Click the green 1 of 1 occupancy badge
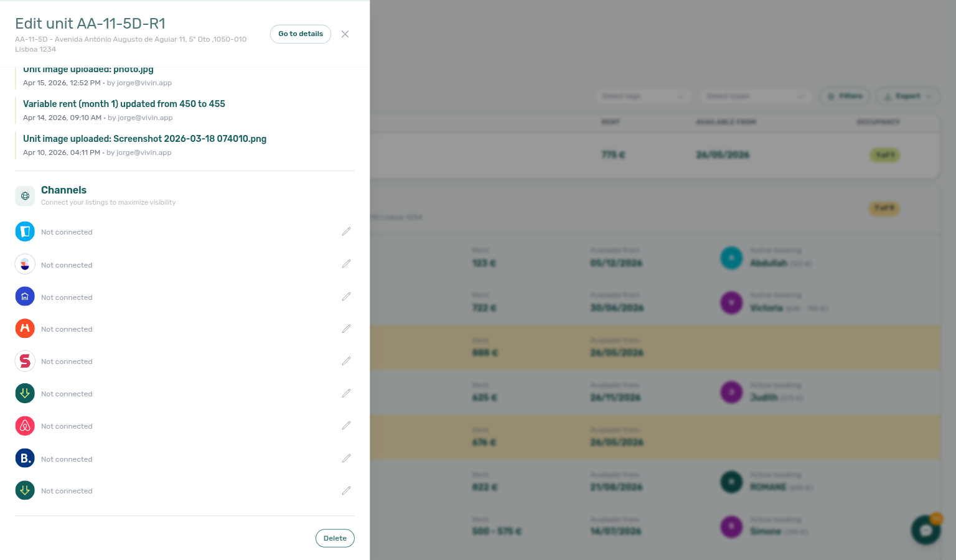 [x=884, y=155]
